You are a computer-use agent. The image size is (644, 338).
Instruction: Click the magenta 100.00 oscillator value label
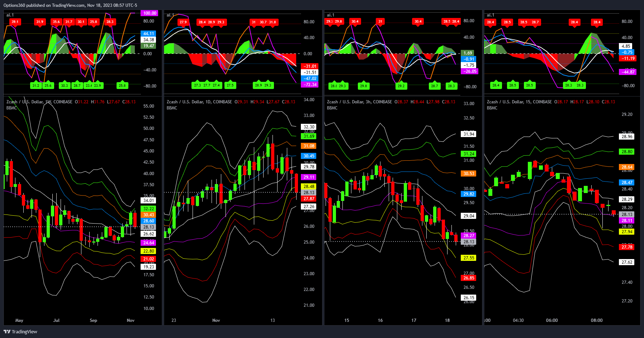click(x=149, y=13)
